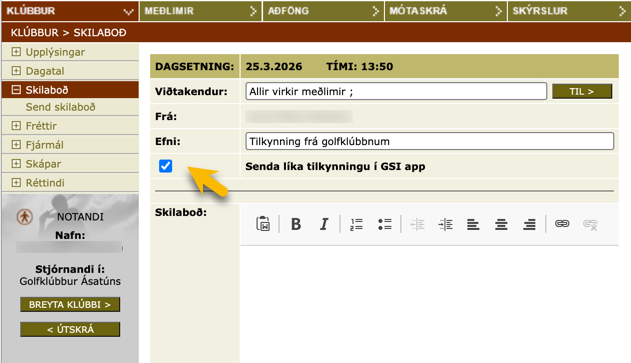Viewport: 631px width, 363px height.
Task: Click the date 25.3.2026
Action: [x=274, y=66]
